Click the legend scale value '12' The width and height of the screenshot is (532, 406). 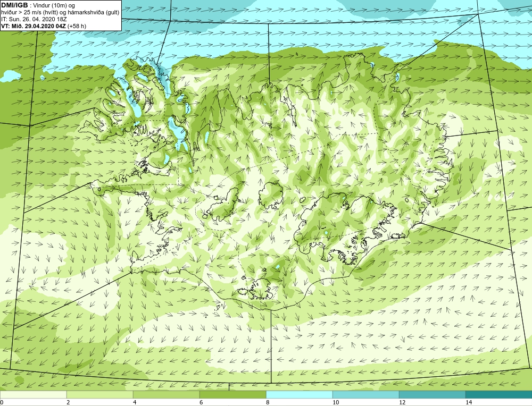402,402
